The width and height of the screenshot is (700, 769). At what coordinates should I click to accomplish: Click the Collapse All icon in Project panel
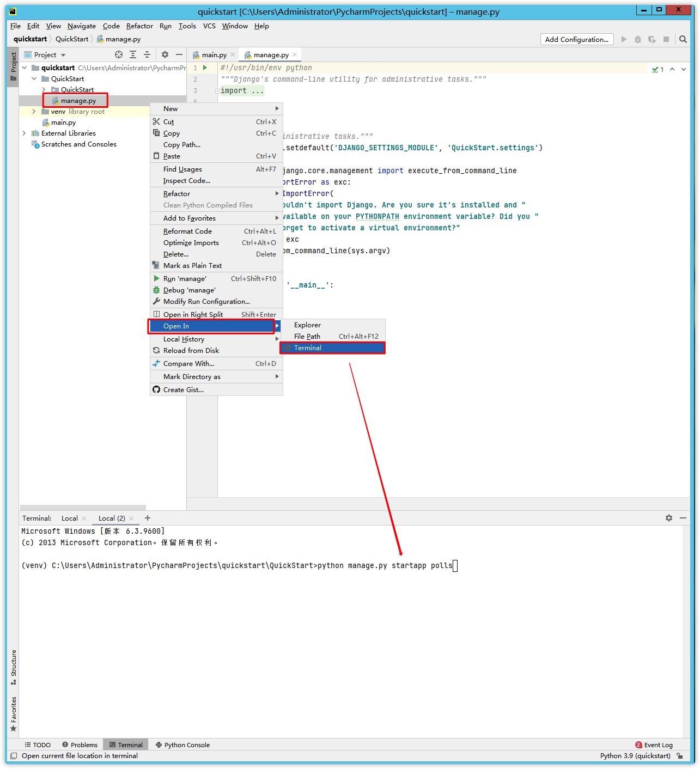(x=147, y=54)
